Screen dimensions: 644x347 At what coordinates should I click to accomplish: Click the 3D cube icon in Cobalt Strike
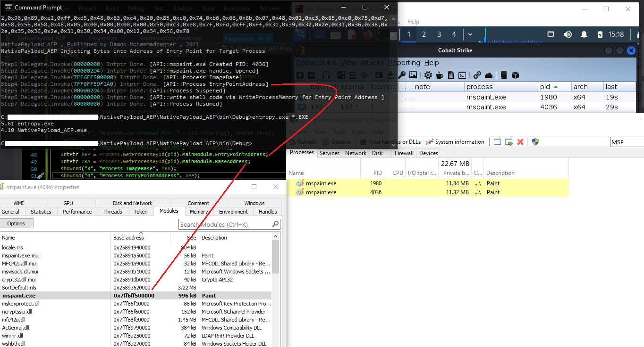pos(516,75)
